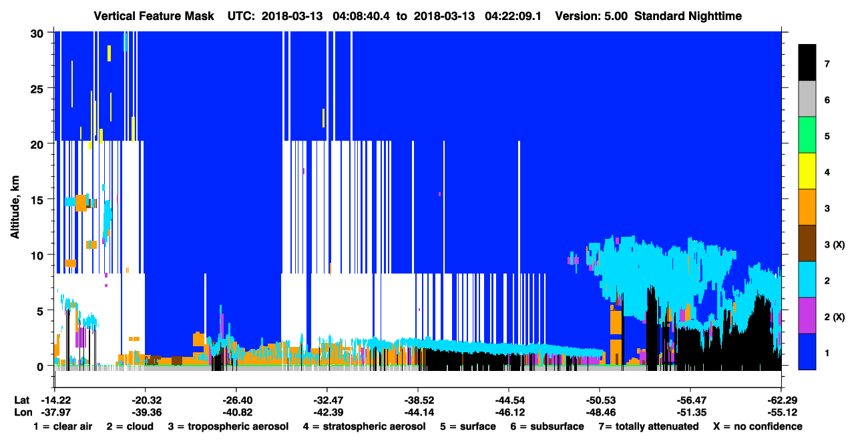This screenshot has width=868, height=445.
Task: Click the legend text '2 = cloud'
Action: pos(130,426)
